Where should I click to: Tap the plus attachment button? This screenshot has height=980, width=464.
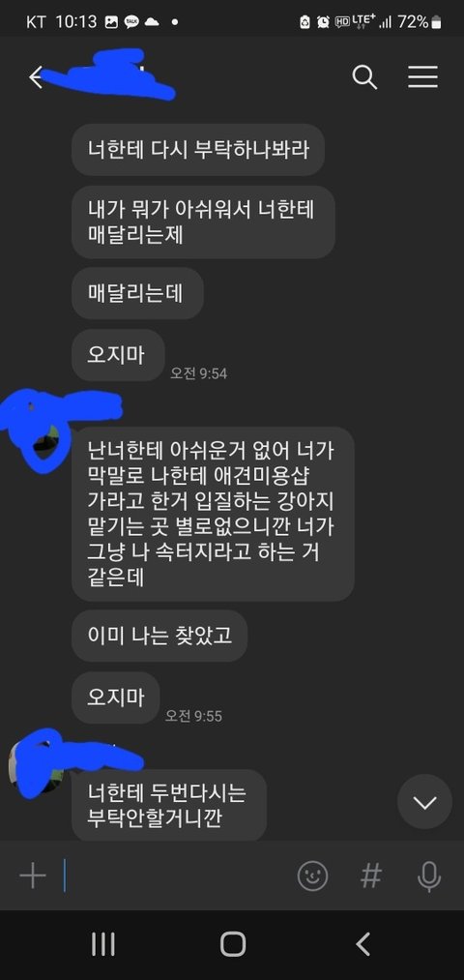pyautogui.click(x=33, y=876)
